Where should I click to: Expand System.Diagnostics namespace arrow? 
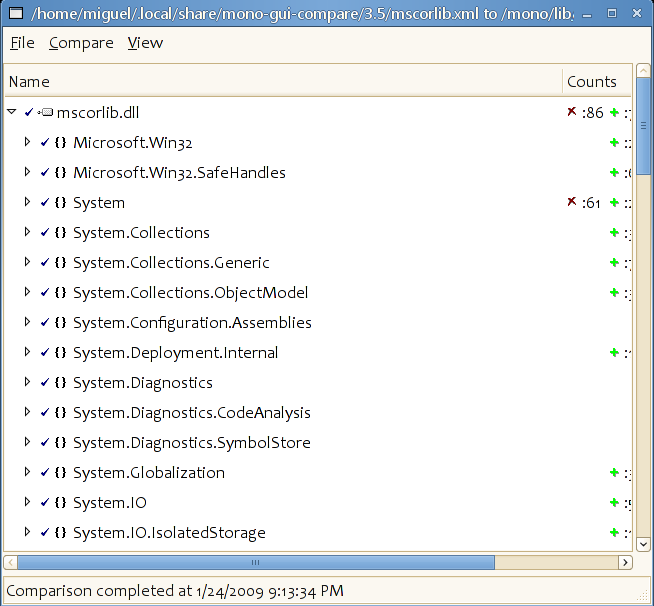point(27,382)
